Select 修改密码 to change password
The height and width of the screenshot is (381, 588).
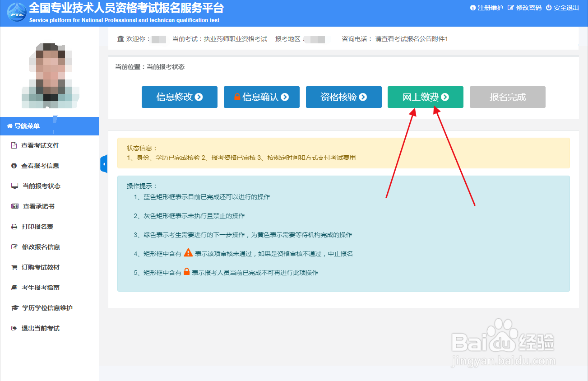pos(526,8)
